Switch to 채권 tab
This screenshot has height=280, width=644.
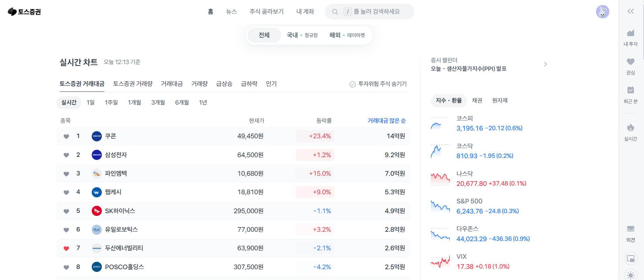point(477,101)
